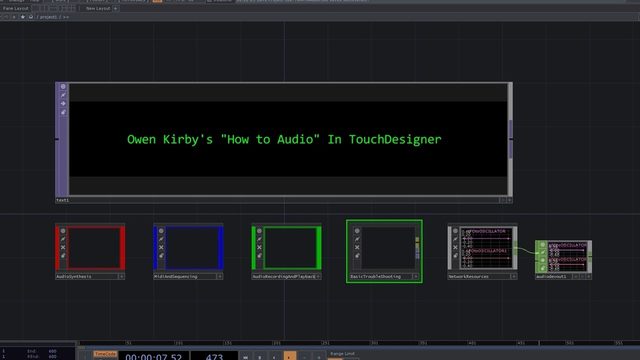Image resolution: width=640 pixels, height=360 pixels.
Task: Click cooking X flag on NetworkResources
Action: click(456, 247)
